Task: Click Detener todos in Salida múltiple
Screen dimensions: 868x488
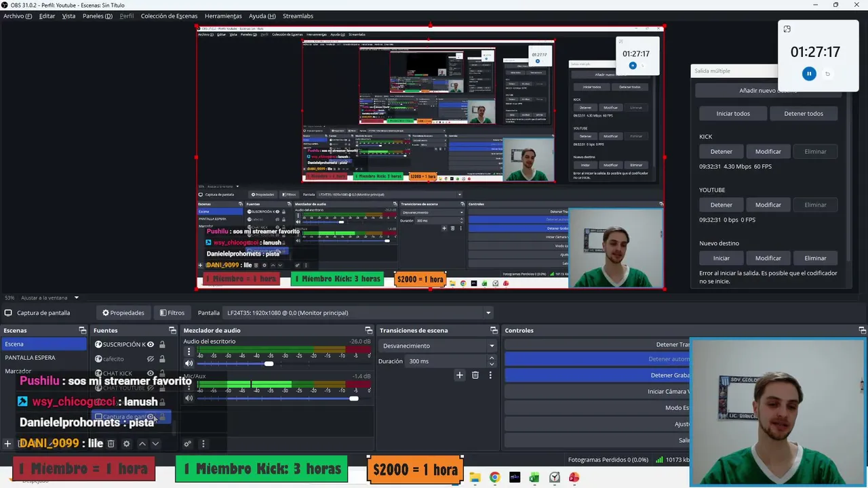Action: pos(804,114)
